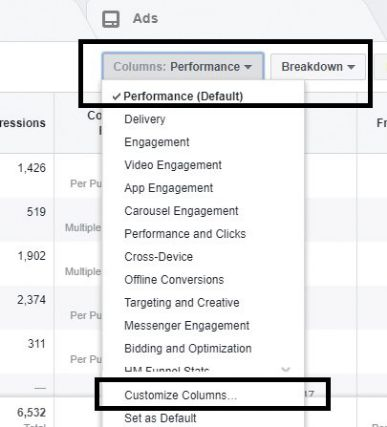
Task: Select Engagement column preset
Action: click(x=157, y=142)
